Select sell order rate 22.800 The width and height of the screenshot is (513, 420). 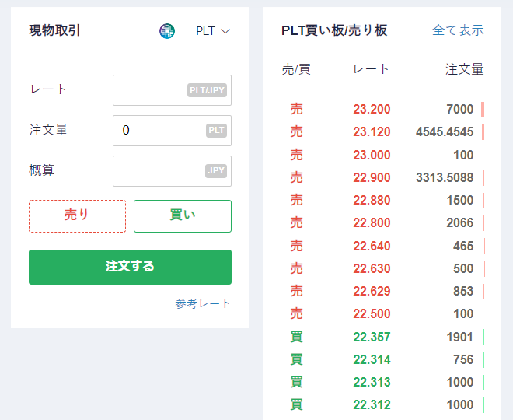(x=372, y=223)
